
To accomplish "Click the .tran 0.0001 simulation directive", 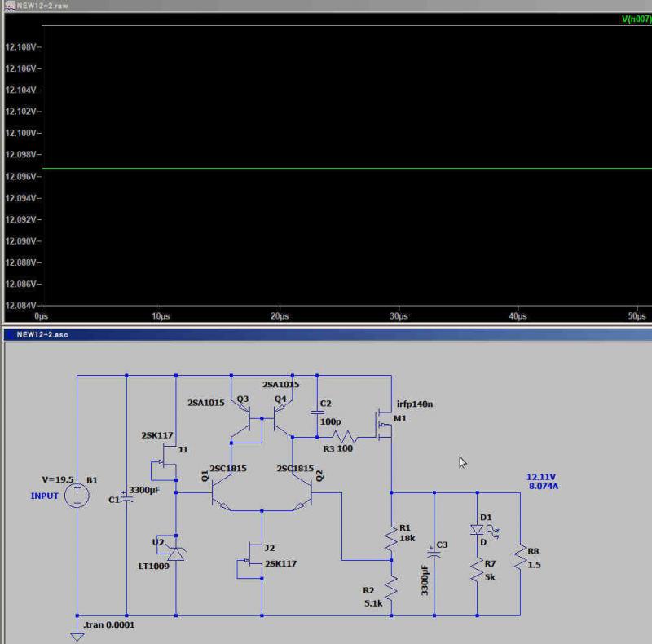I will point(109,625).
